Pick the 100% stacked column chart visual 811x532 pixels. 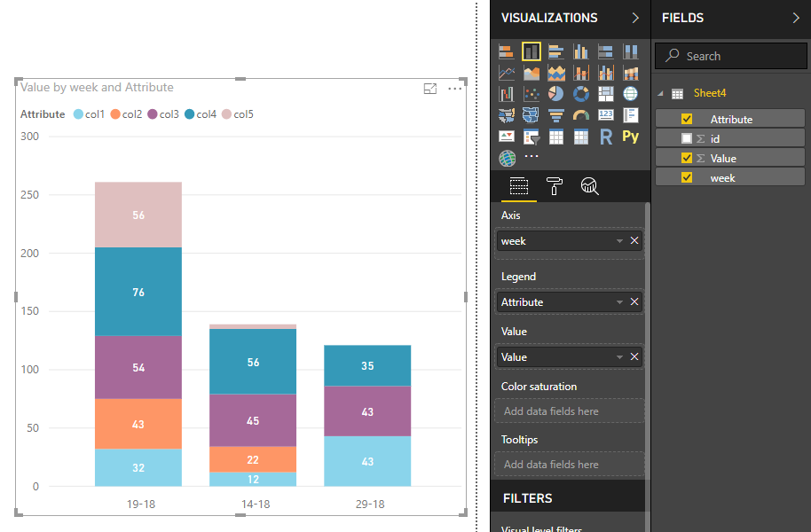coord(631,51)
